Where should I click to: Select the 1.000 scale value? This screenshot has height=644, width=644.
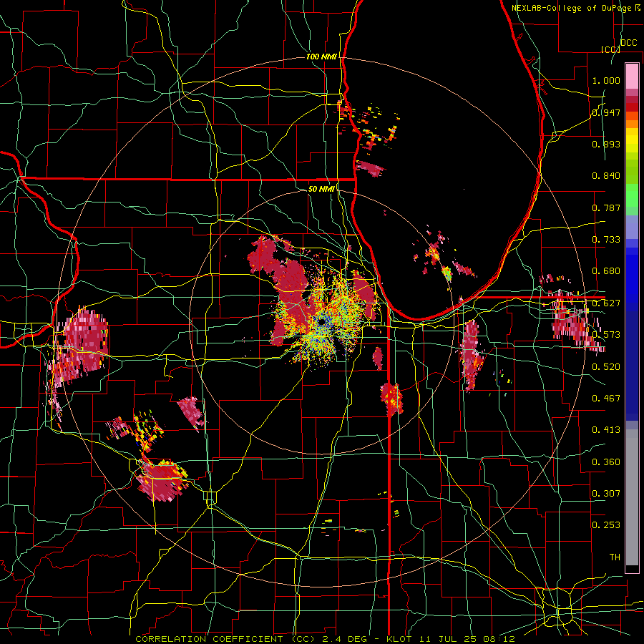pos(606,80)
